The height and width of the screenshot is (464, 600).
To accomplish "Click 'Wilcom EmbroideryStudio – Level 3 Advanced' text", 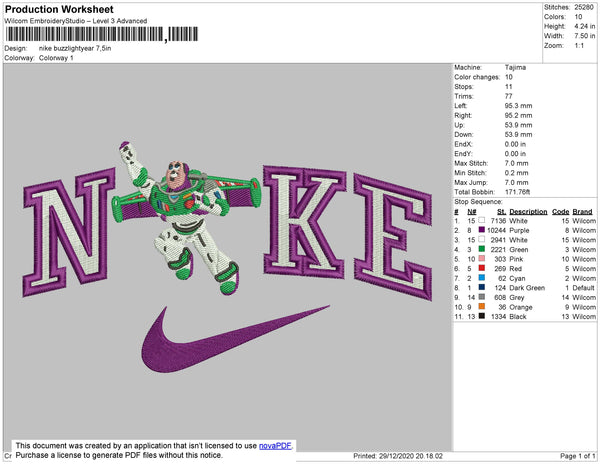I will [x=76, y=21].
